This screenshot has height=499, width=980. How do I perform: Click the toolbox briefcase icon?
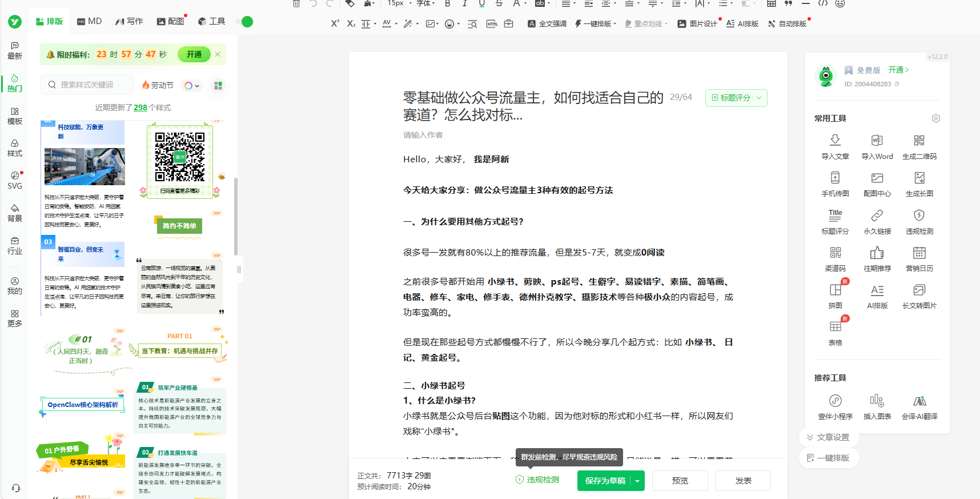click(509, 23)
